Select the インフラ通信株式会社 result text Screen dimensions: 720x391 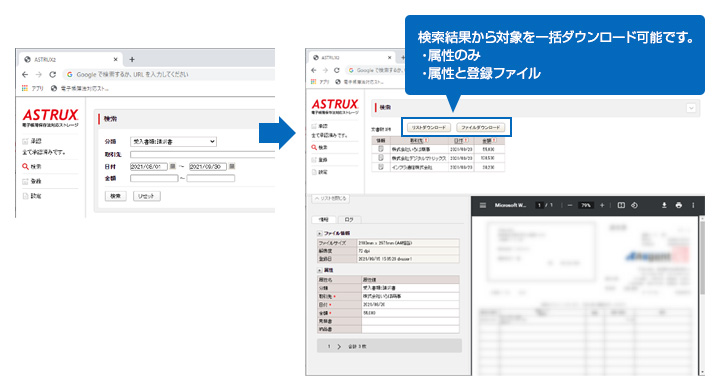coord(411,168)
